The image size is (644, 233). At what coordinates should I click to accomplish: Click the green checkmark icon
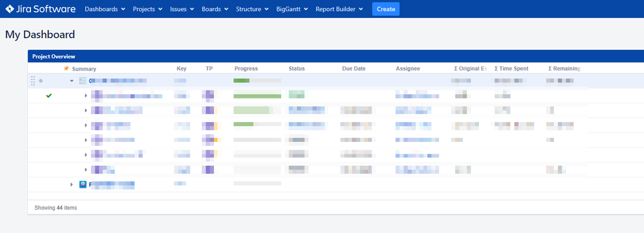[49, 96]
